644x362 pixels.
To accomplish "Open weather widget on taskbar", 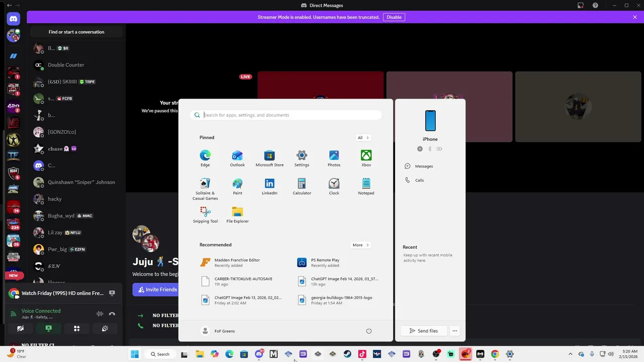I will [16, 354].
